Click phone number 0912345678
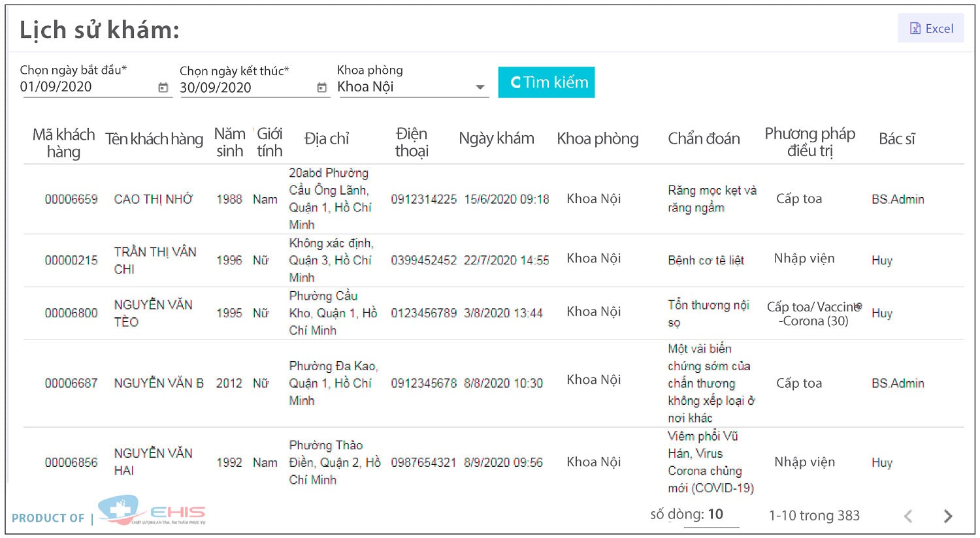The height and width of the screenshot is (538, 980). point(424,383)
